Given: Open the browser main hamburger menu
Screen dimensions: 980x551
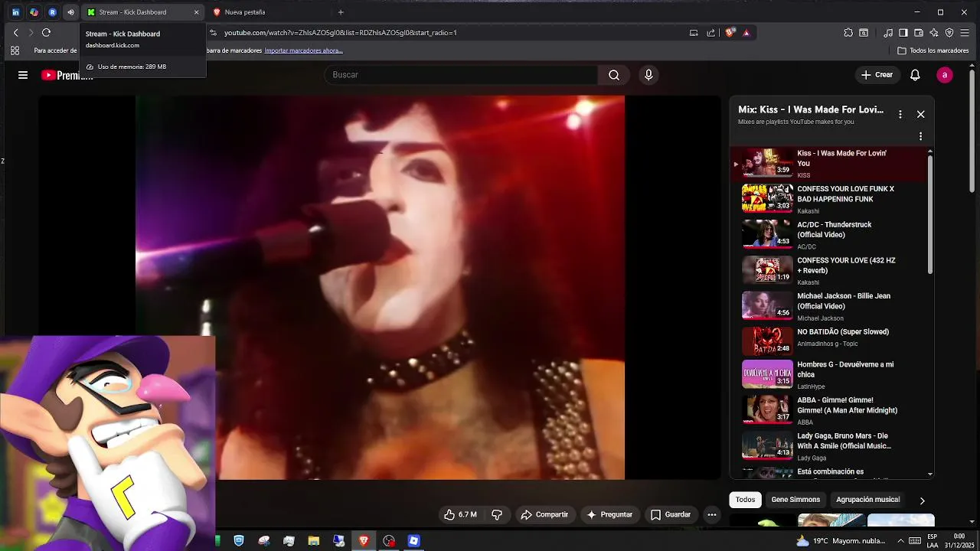Looking at the screenshot, I should [965, 33].
